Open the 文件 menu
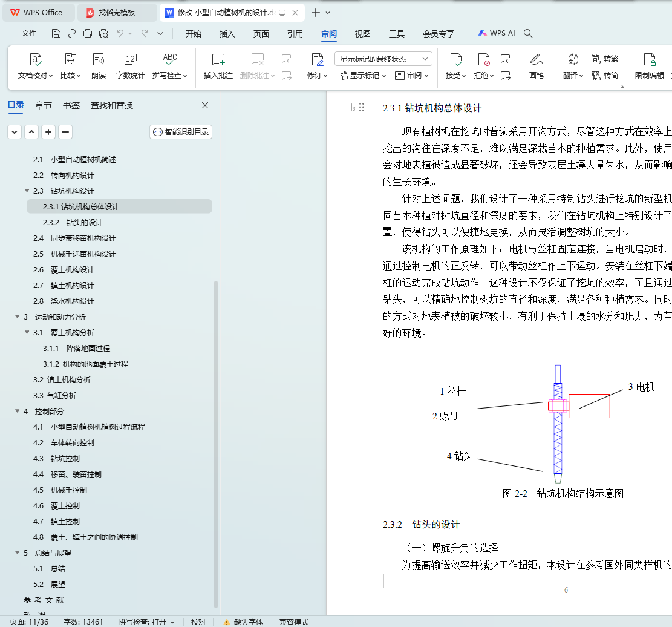Viewport: 672px width, 627px height. [x=24, y=33]
